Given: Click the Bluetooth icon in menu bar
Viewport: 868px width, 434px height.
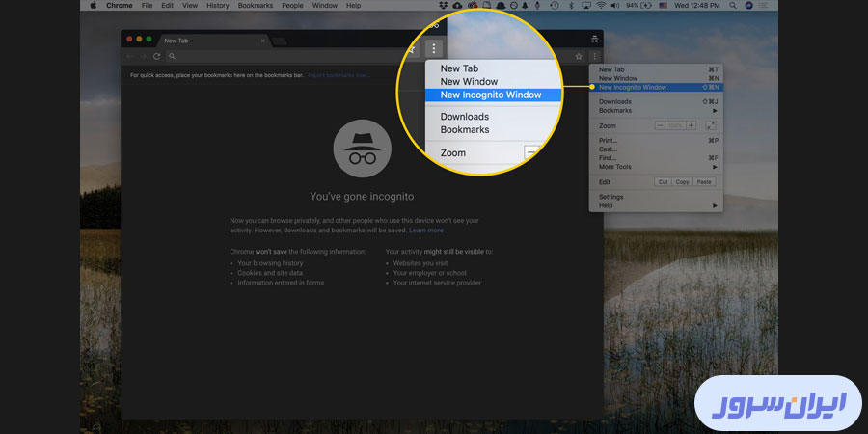Looking at the screenshot, I should pyautogui.click(x=571, y=5).
